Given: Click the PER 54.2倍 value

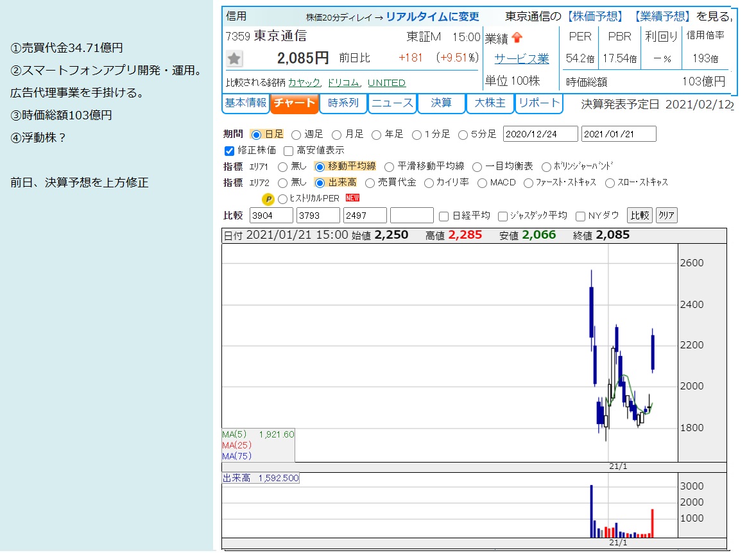Looking at the screenshot, I should (x=580, y=59).
